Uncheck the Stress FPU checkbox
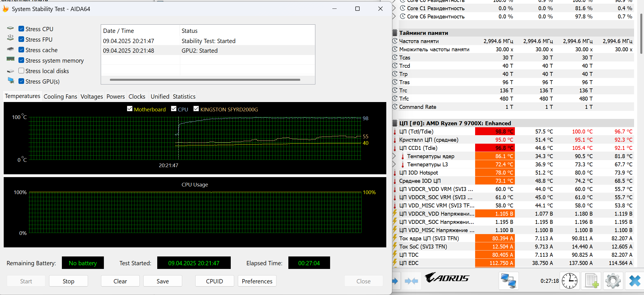Image resolution: width=644 pixels, height=295 pixels. (x=21, y=39)
